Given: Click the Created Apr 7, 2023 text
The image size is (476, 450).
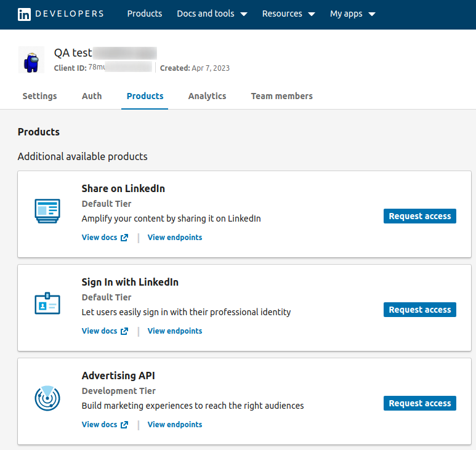Looking at the screenshot, I should (195, 68).
